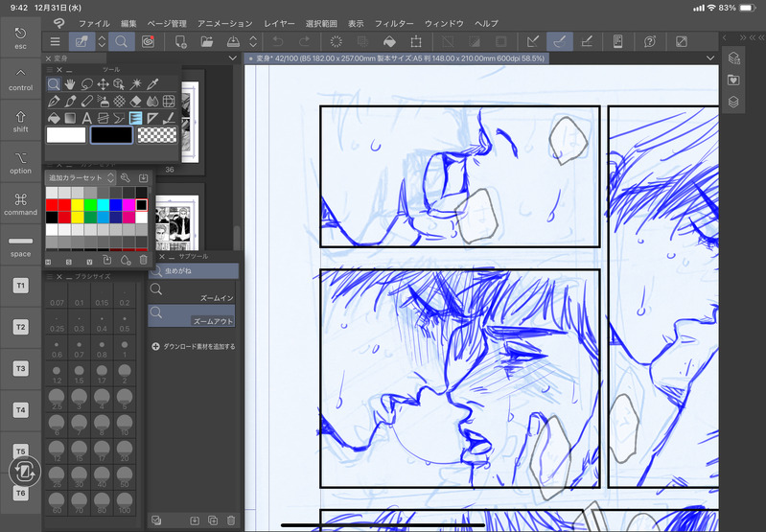
Task: Select the white main color swatch
Action: pos(66,135)
